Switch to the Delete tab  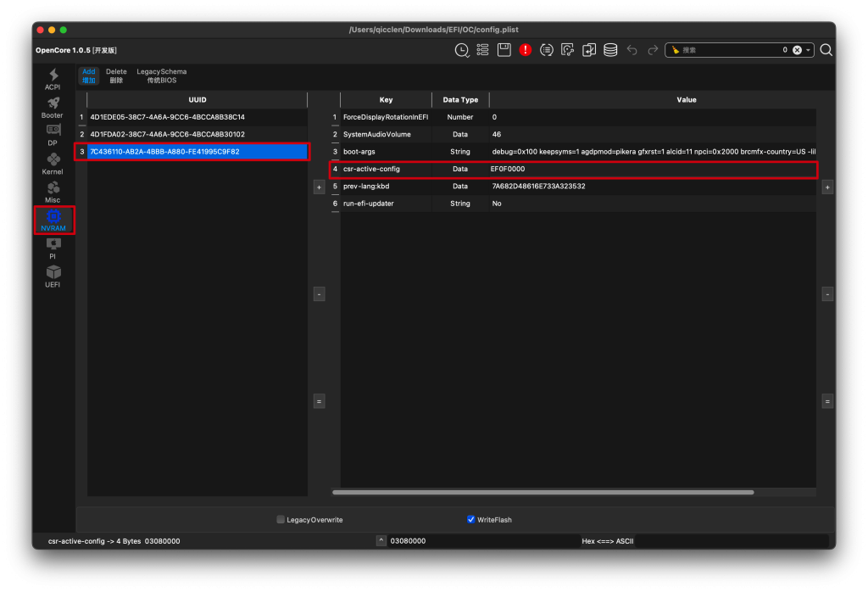116,75
